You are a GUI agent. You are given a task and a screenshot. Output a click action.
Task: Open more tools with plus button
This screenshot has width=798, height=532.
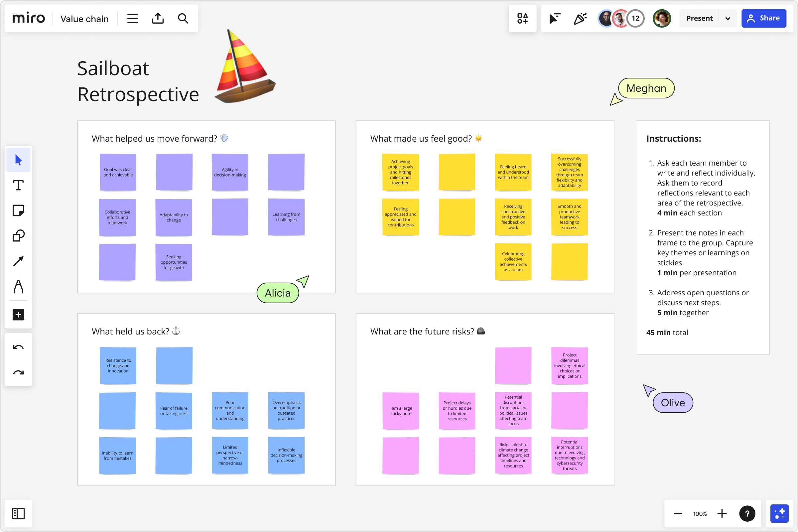[x=18, y=315]
